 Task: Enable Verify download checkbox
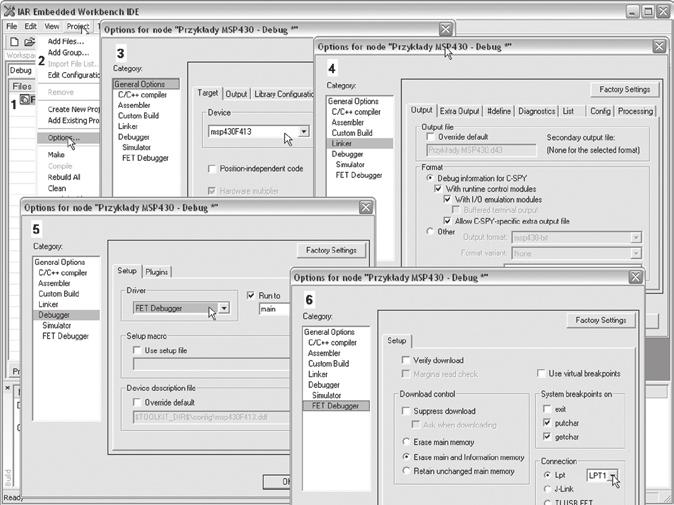(405, 360)
